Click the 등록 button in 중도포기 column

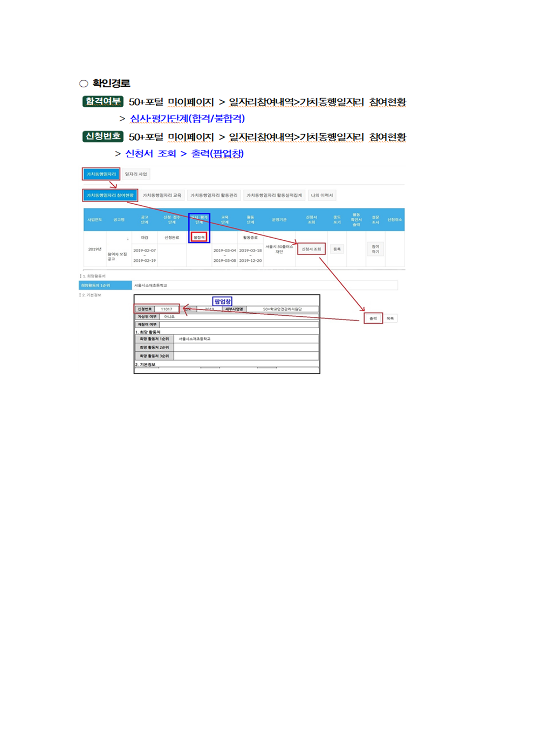pyautogui.click(x=337, y=249)
